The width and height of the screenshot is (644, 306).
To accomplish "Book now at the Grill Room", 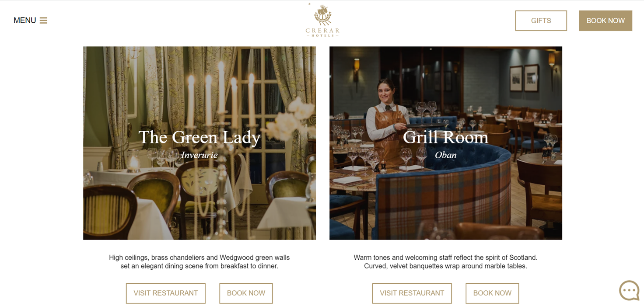I will point(492,293).
